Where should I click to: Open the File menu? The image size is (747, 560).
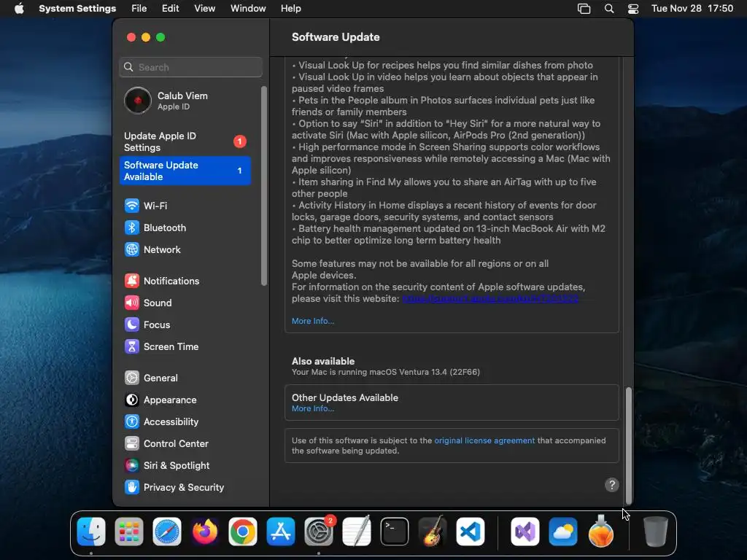coord(139,9)
